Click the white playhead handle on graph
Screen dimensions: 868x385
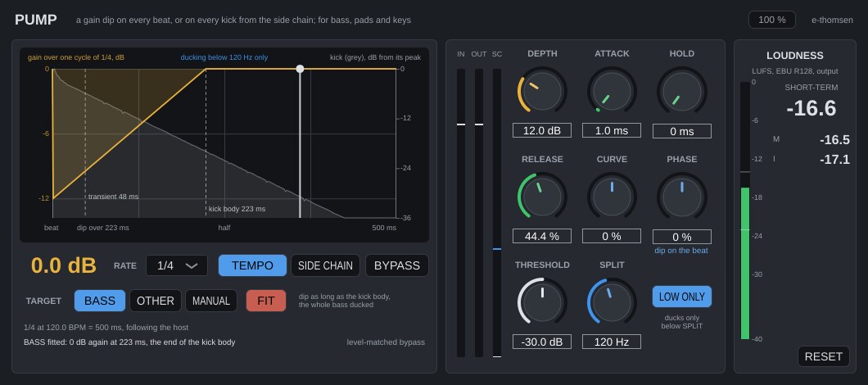click(x=300, y=69)
